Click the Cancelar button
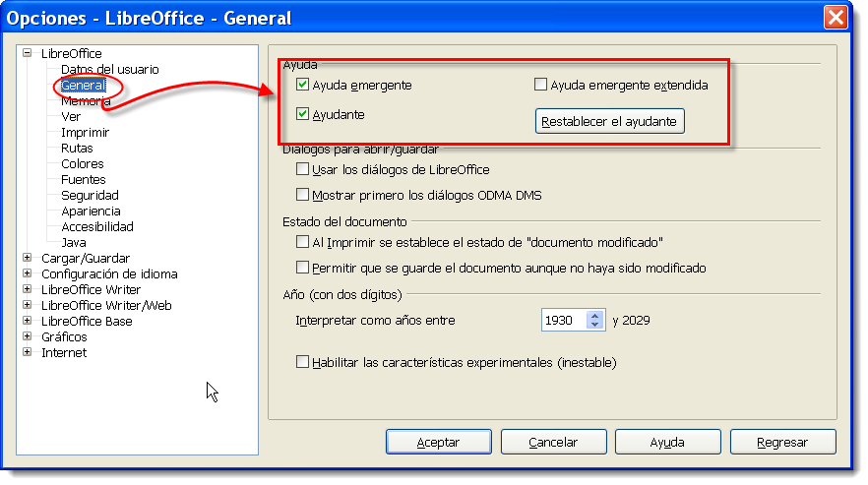Screen dimensions: 868x485 [x=553, y=442]
